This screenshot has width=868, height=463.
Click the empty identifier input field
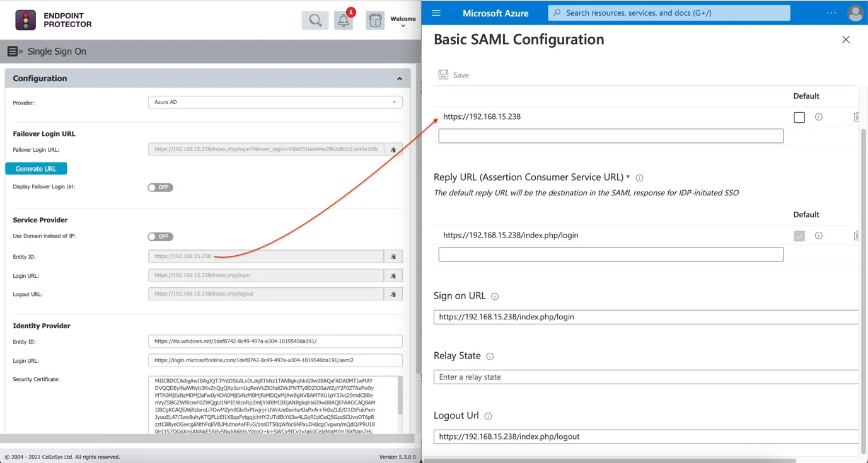click(x=611, y=135)
